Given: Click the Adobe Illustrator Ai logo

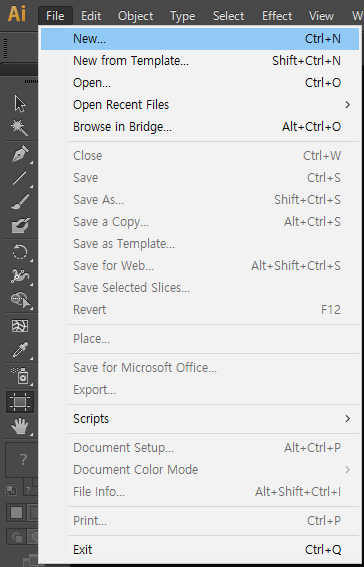Looking at the screenshot, I should (x=17, y=14).
